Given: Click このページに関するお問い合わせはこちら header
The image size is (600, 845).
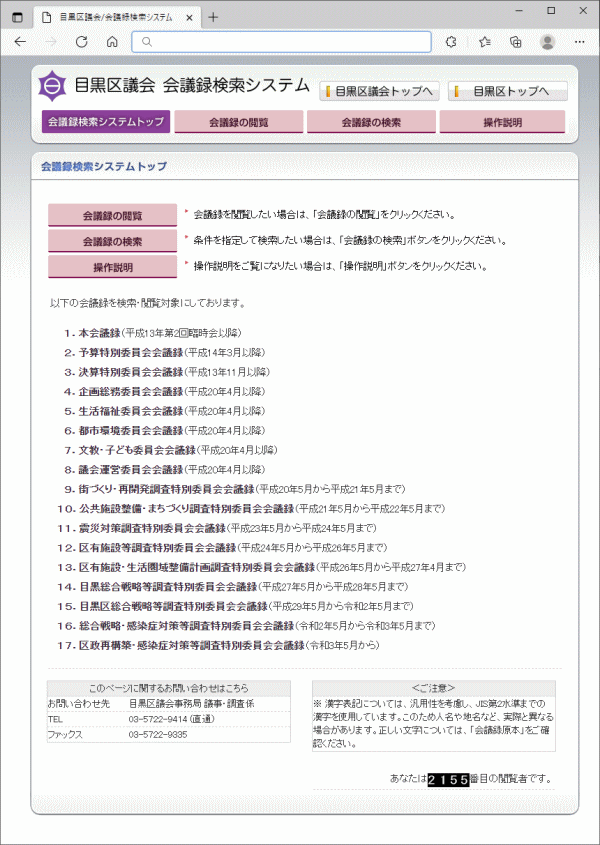Looking at the screenshot, I should 169,688.
